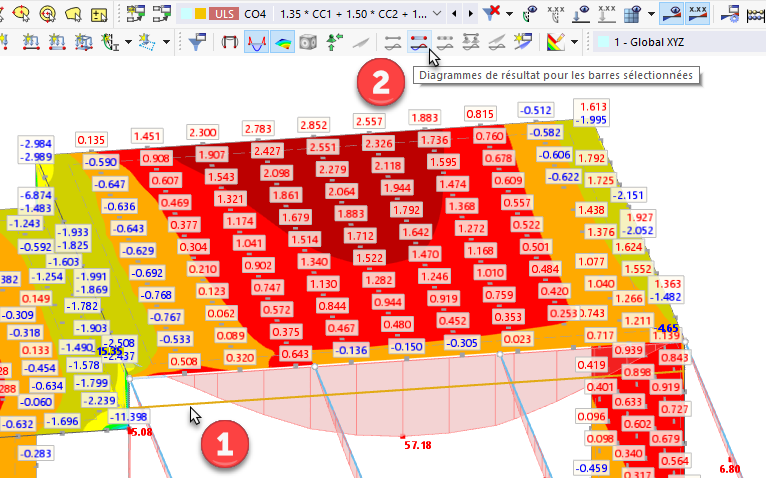766x478 pixels.
Task: Select the annulus selection tool
Action: click(x=47, y=14)
